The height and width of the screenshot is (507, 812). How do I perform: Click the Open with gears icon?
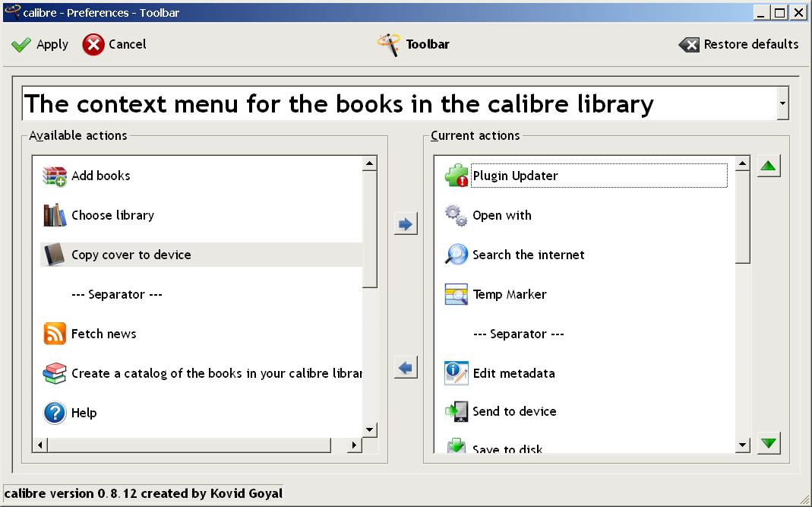click(457, 215)
